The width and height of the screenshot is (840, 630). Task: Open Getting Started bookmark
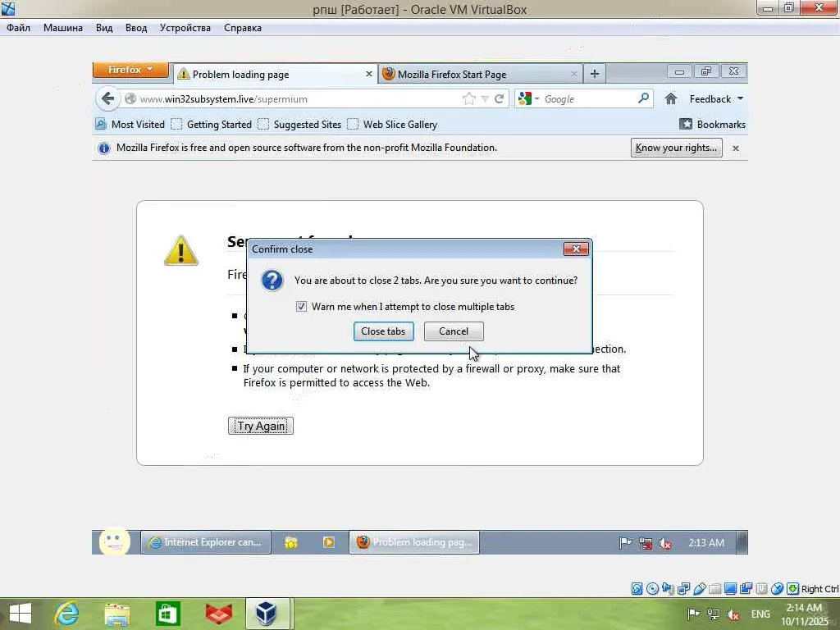[x=211, y=125]
